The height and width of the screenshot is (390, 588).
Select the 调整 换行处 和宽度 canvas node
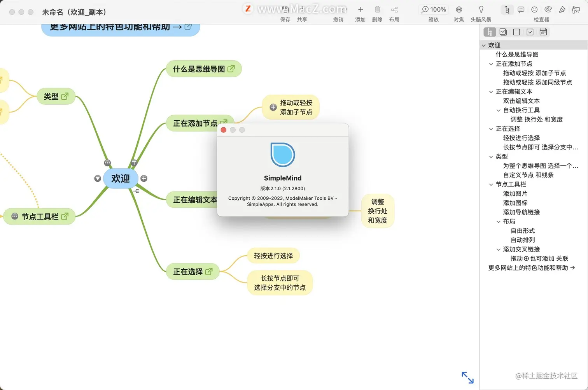tap(378, 211)
